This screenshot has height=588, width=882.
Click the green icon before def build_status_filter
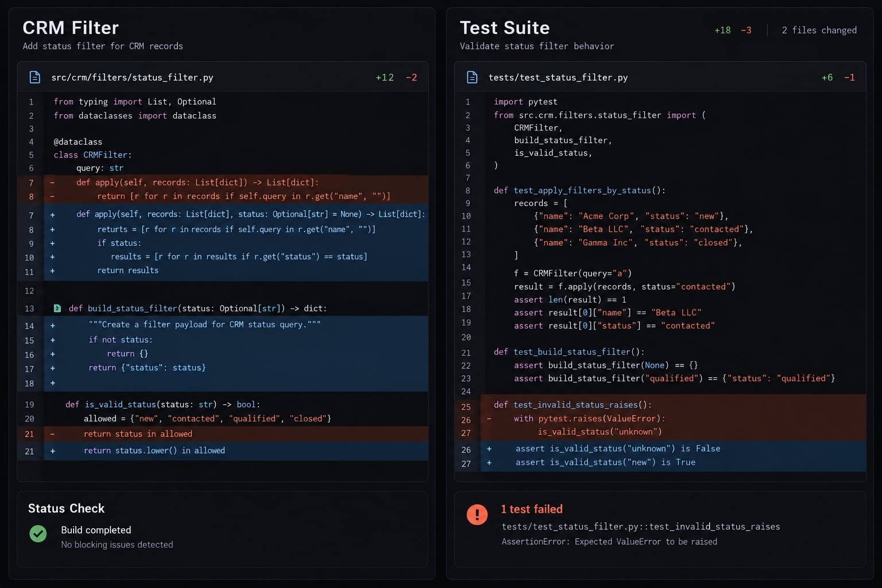[x=57, y=308]
